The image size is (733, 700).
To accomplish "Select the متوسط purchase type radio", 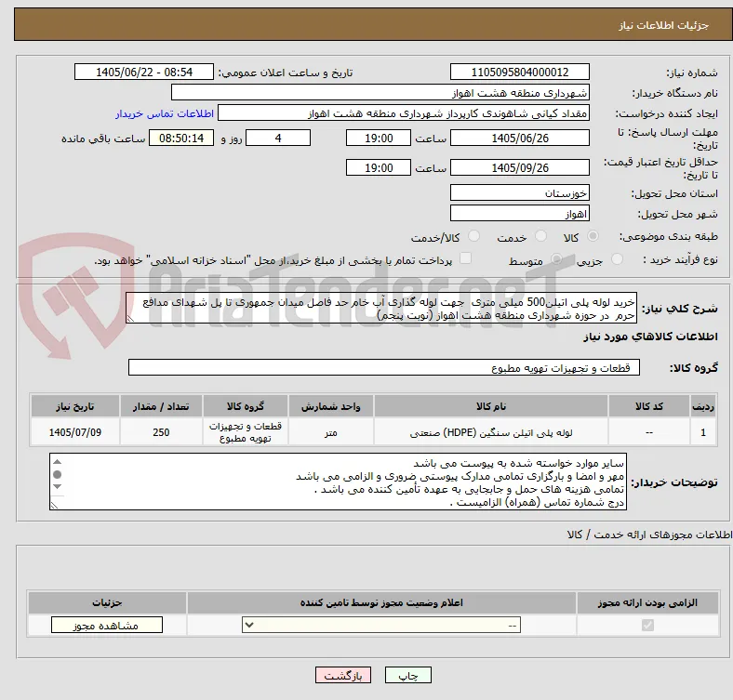I will pyautogui.click(x=556, y=259).
